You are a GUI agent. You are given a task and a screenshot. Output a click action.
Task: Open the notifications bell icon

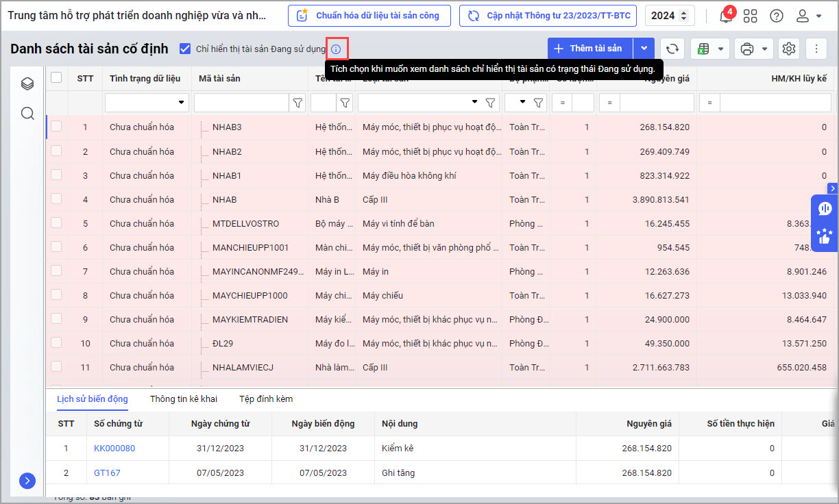tap(725, 16)
